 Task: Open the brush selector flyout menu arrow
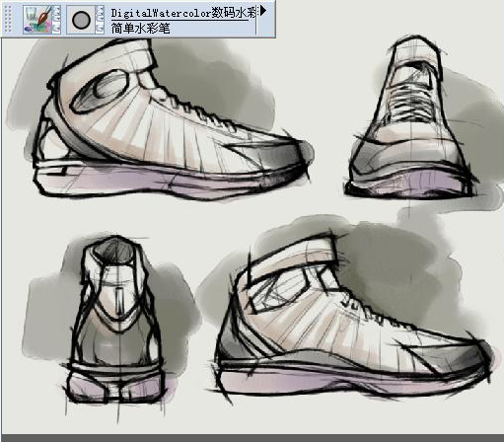pyautogui.click(x=263, y=11)
